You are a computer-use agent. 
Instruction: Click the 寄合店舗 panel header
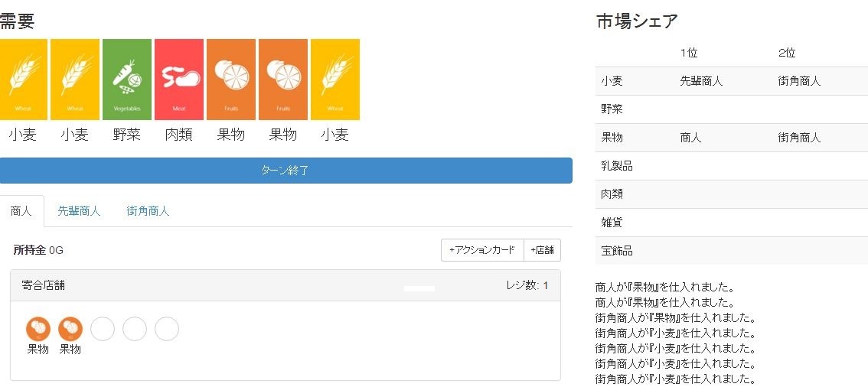(x=285, y=285)
